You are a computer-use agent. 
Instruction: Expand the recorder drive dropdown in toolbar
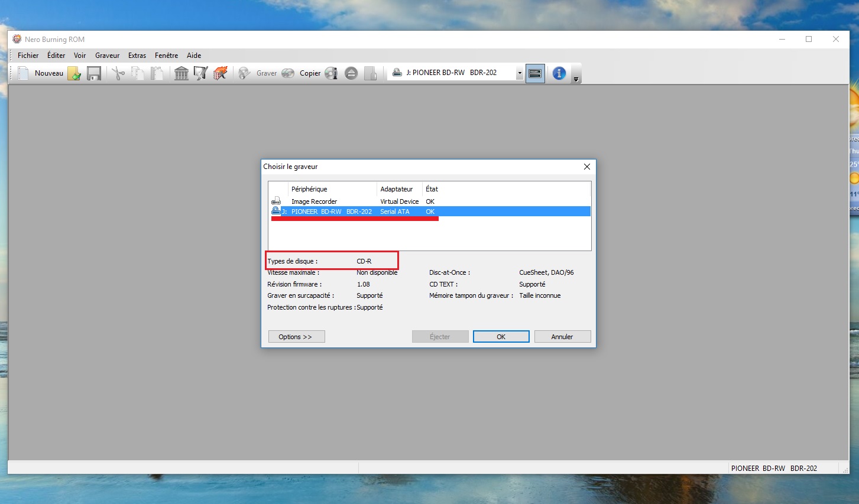(x=520, y=73)
